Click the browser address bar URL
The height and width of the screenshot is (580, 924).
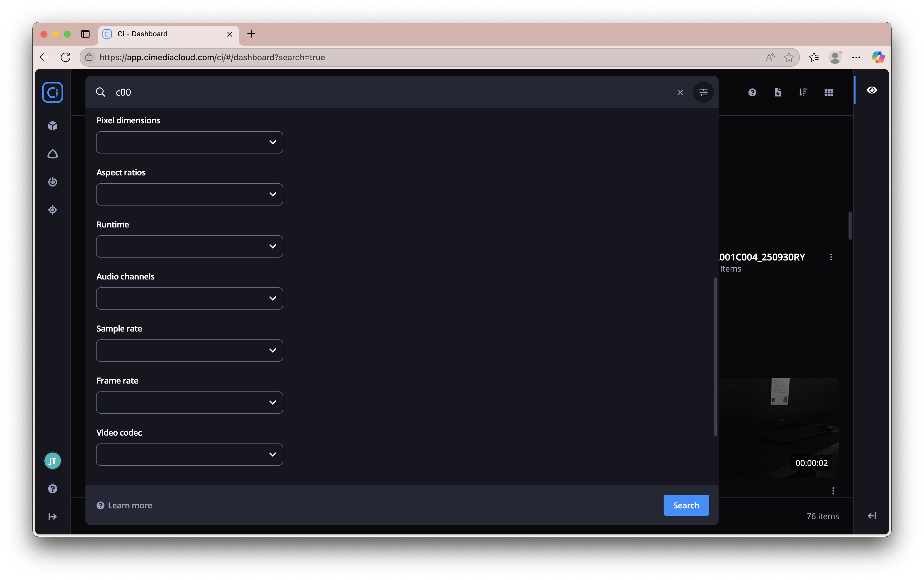click(212, 57)
